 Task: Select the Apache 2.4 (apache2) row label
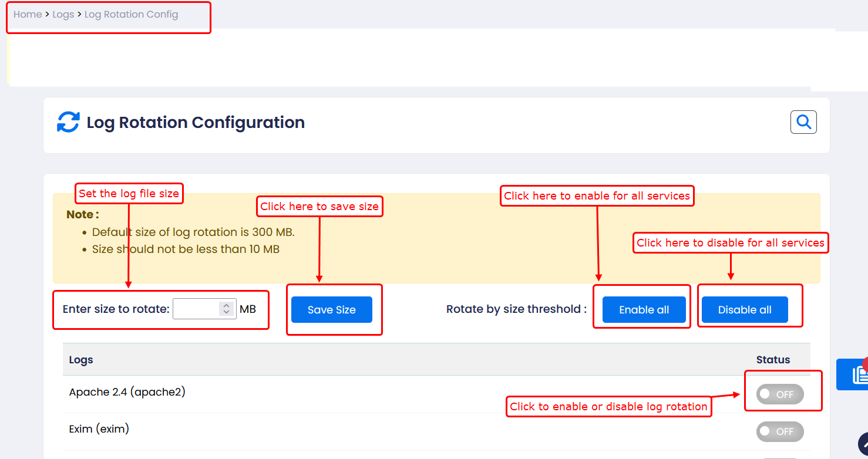(127, 392)
